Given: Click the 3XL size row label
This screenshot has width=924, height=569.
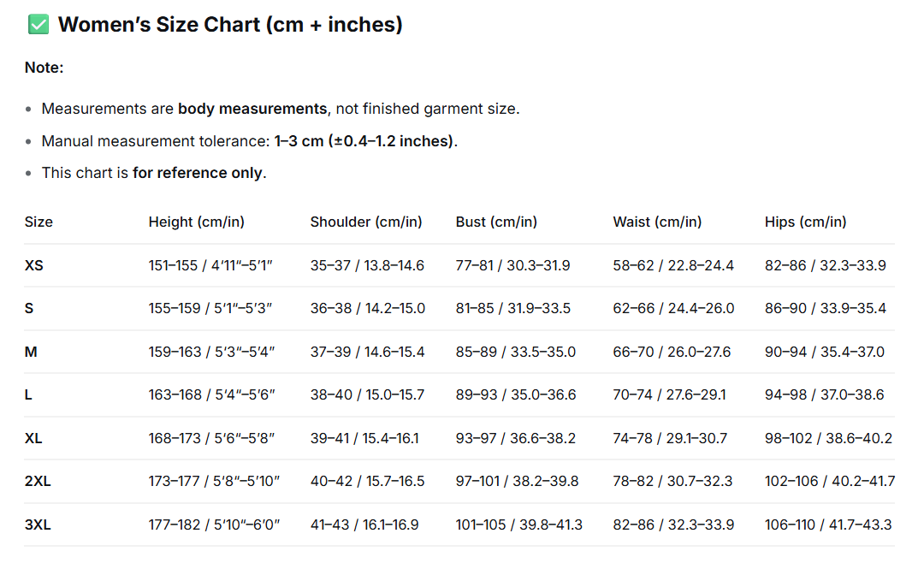Looking at the screenshot, I should pos(38,525).
